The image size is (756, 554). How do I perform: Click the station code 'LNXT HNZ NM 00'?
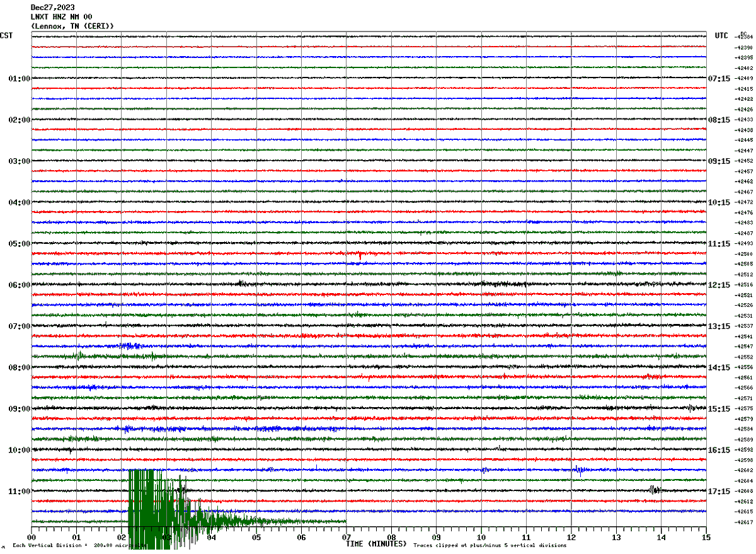pyautogui.click(x=62, y=17)
